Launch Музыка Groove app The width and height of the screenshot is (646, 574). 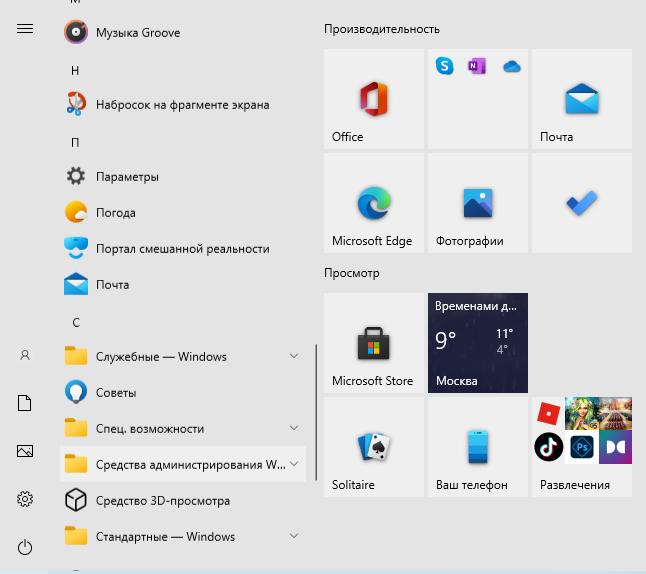click(183, 33)
